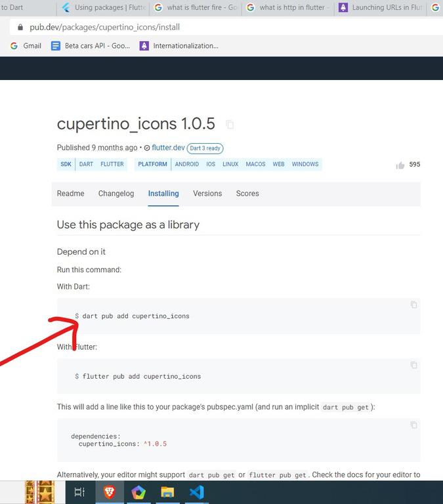Switch to 'what is flutter fire' tab
Screen dimensions: 443x504
(196, 7)
